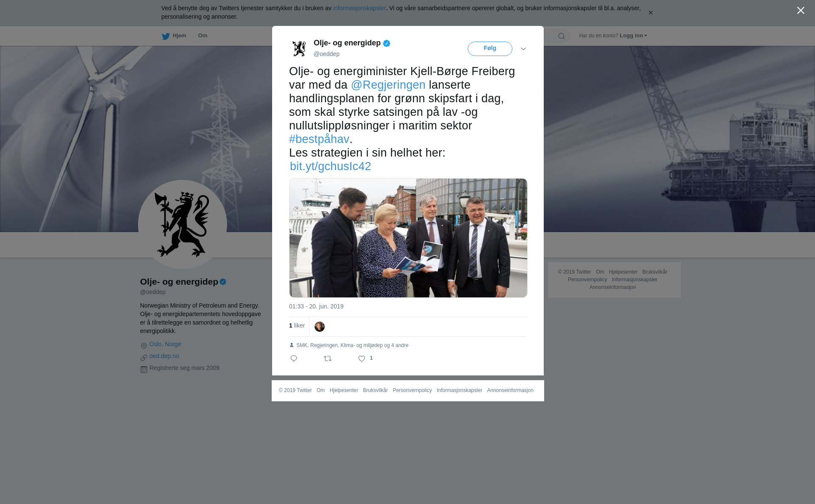Visit the oed.dep.no website link

click(164, 356)
